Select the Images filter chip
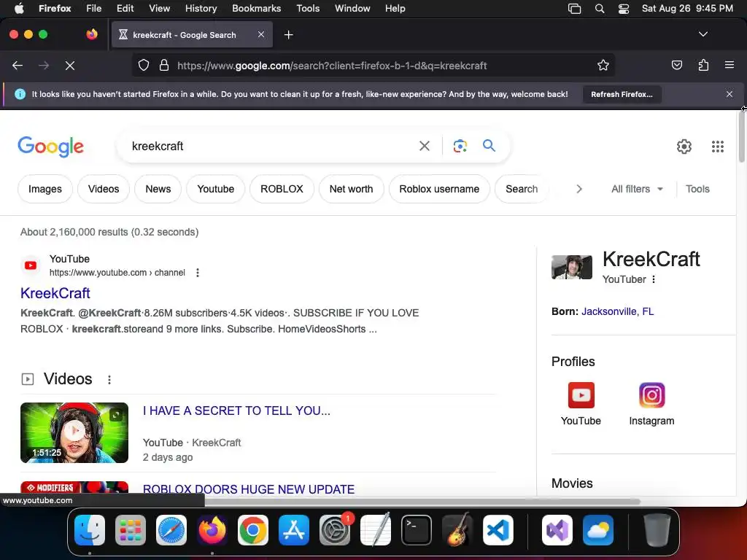 point(44,189)
